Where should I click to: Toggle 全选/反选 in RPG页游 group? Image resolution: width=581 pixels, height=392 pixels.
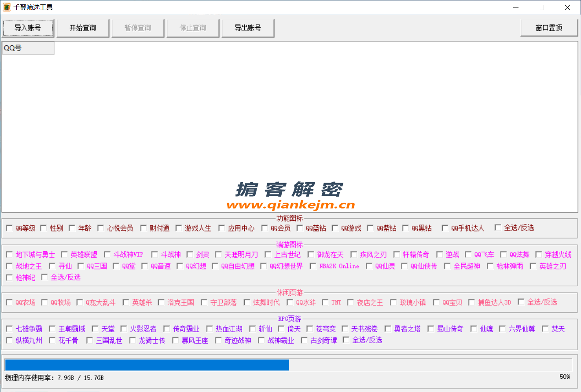coord(346,340)
